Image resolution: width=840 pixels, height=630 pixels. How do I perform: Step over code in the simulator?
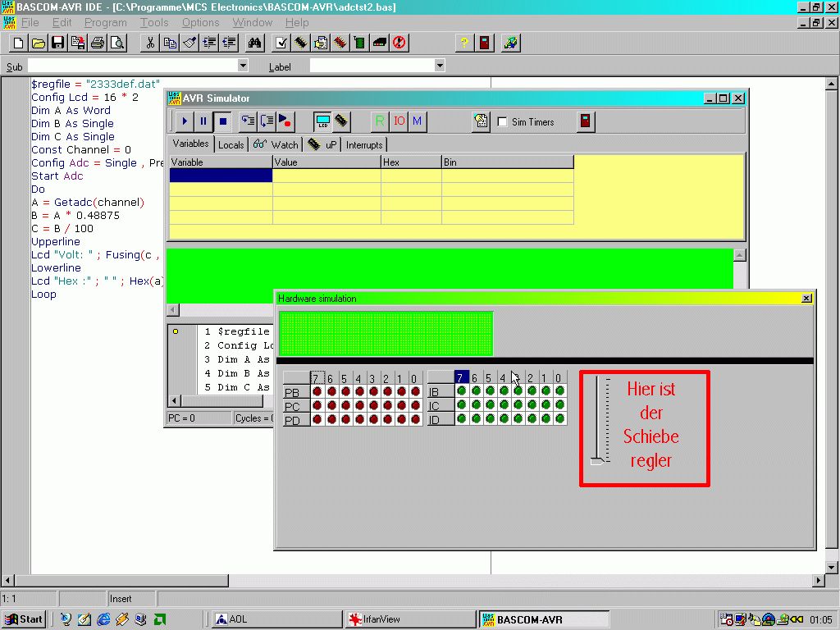point(267,121)
